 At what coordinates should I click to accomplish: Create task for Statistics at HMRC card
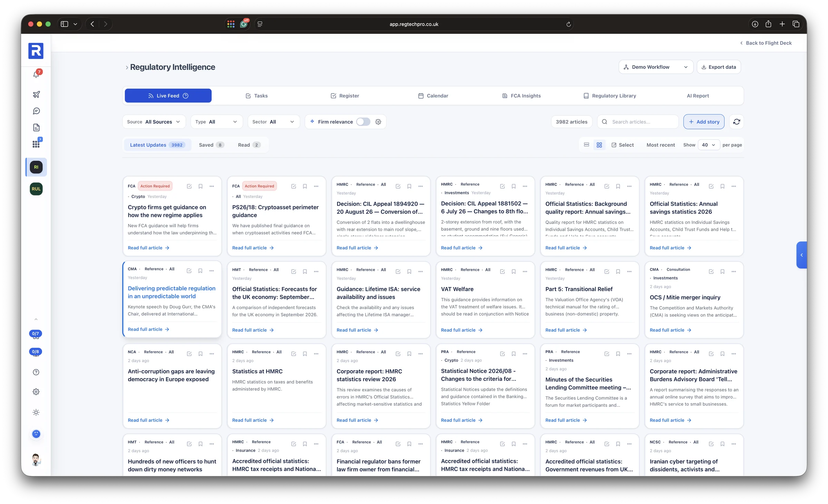294,354
